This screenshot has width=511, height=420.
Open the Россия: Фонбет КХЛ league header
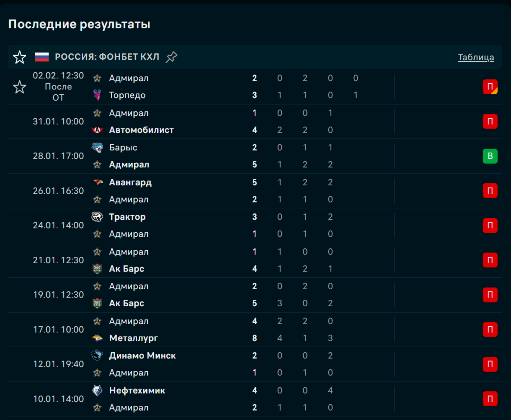tap(107, 57)
